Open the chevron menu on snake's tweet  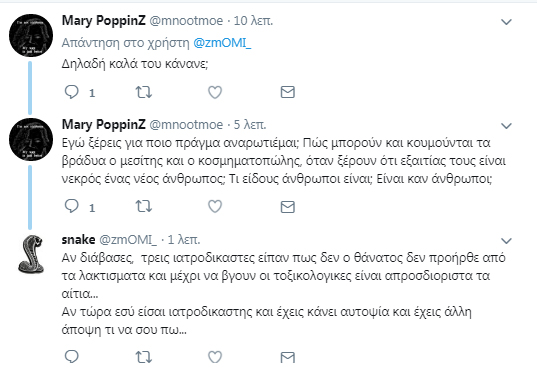coord(506,241)
